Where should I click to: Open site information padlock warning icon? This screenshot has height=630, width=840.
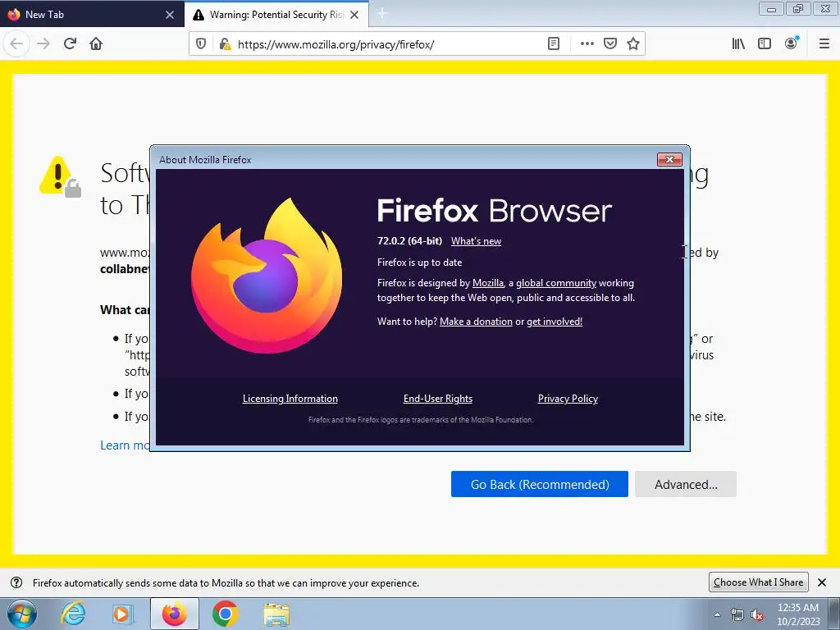pyautogui.click(x=225, y=44)
